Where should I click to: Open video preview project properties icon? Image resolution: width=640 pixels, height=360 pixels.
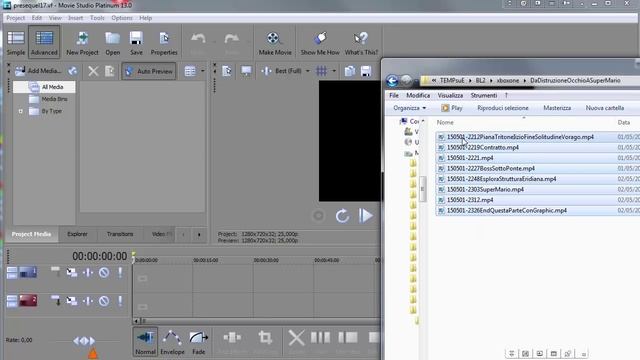click(x=227, y=71)
